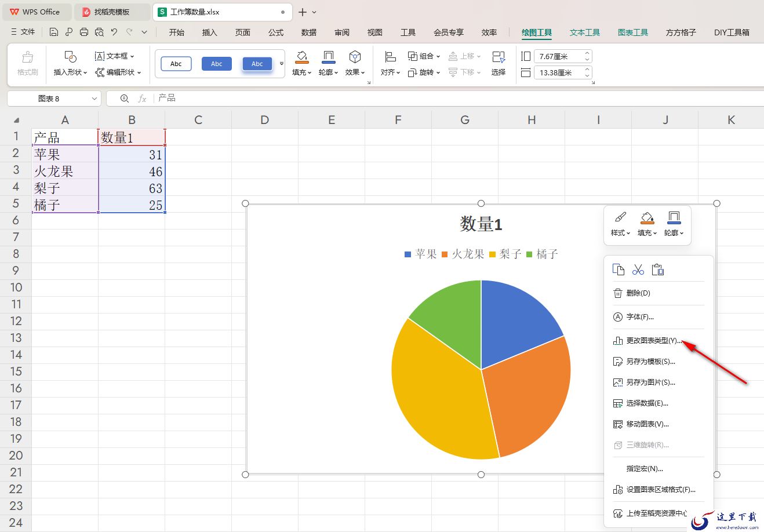The image size is (764, 532).
Task: Choose 另存为模板(S) from context menu
Action: (658, 362)
